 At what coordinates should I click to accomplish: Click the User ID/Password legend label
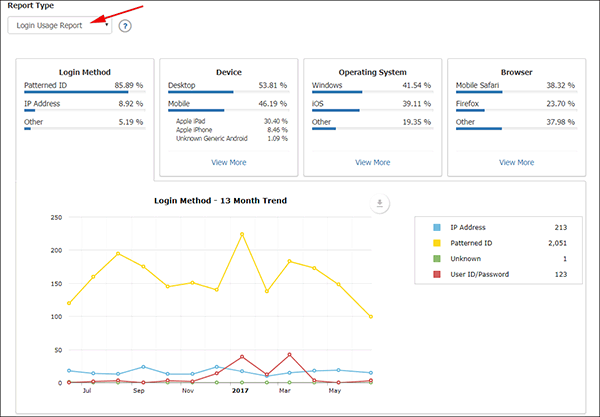479,274
